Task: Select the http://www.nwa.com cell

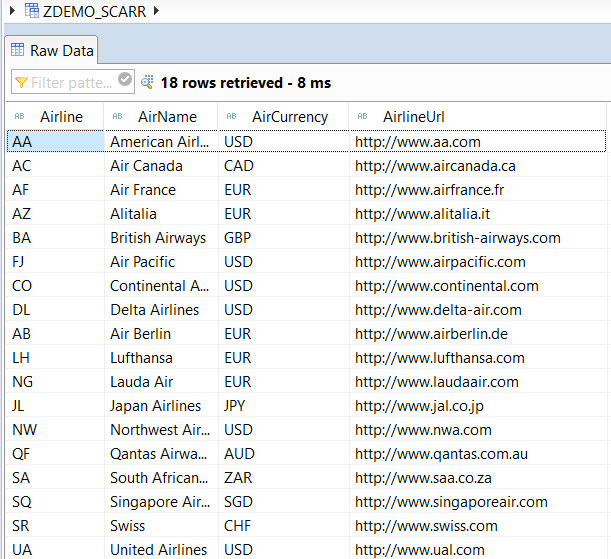Action: click(478, 430)
